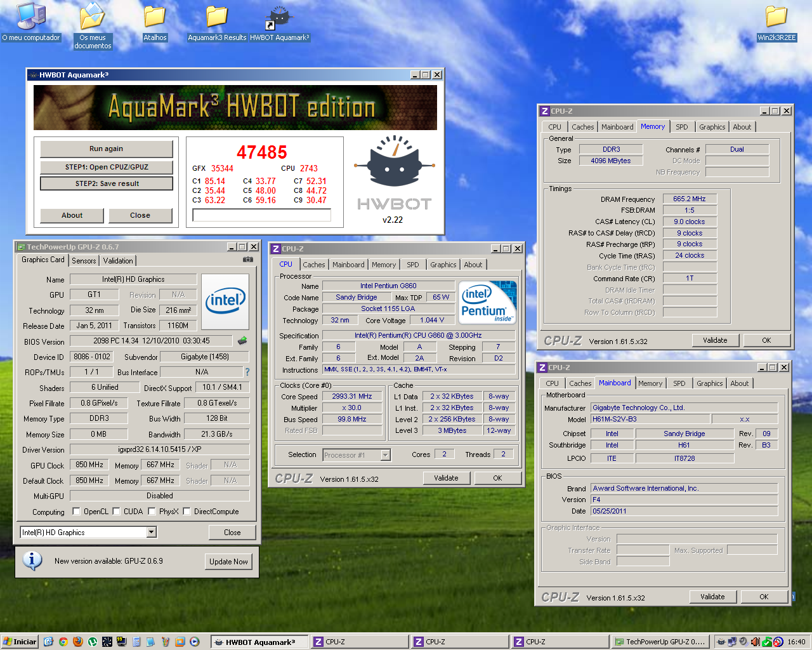812x650 pixels.
Task: Click the taskbar clock showing 16:40
Action: 796,642
